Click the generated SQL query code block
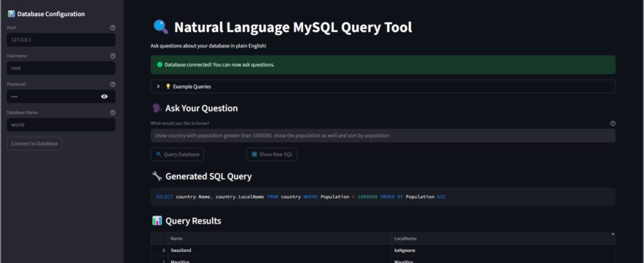 pos(383,197)
